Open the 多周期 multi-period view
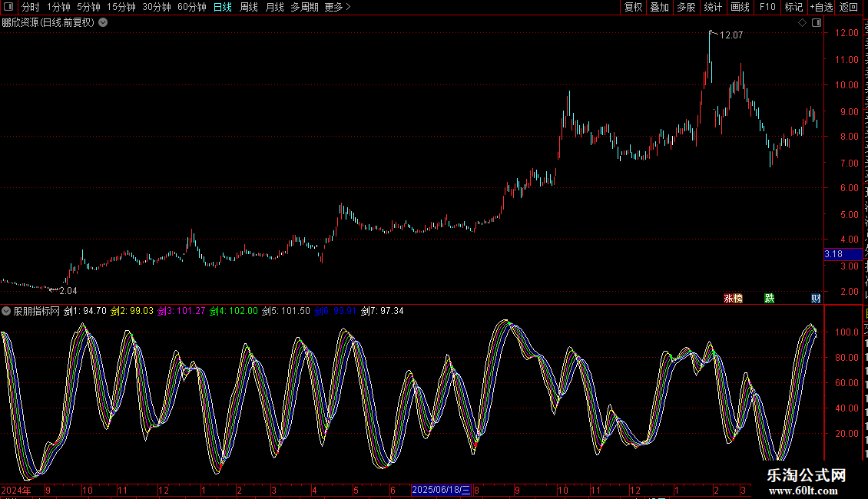The height and width of the screenshot is (499, 868). click(x=304, y=7)
